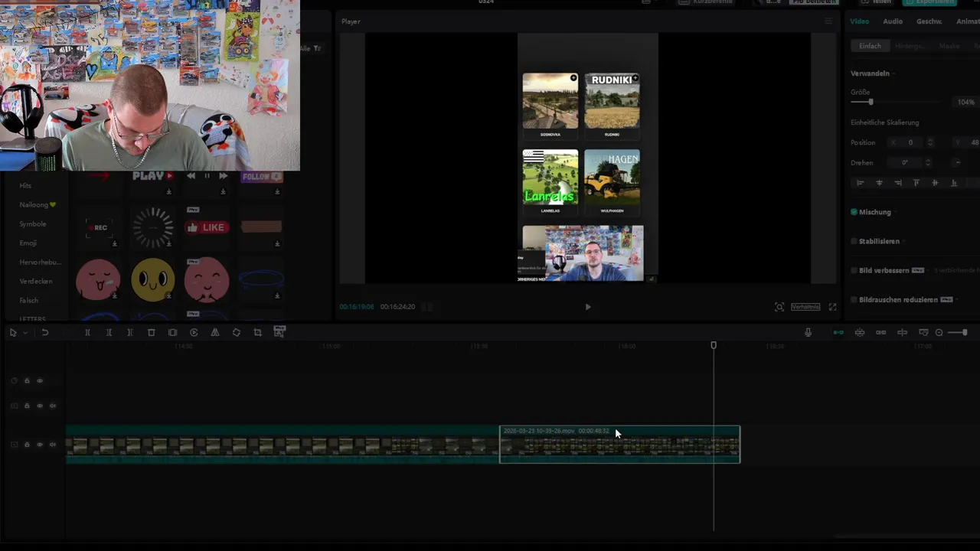The width and height of the screenshot is (980, 551).
Task: Align the clip horizontally centered
Action: coord(879,183)
